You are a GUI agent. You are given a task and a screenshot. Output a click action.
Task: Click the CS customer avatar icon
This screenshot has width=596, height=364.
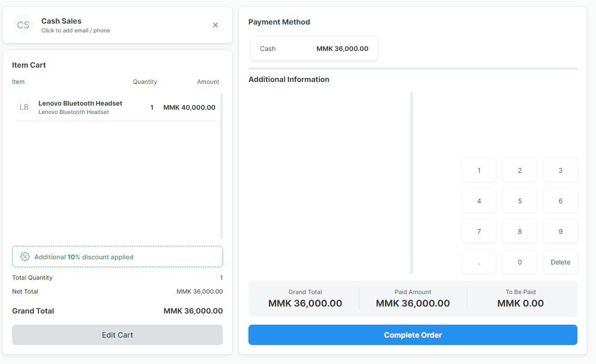23,25
